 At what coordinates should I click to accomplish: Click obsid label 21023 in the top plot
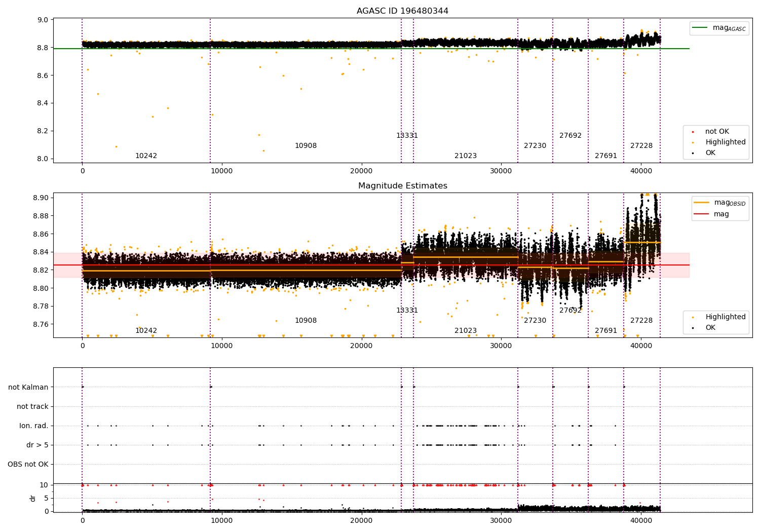coord(466,156)
